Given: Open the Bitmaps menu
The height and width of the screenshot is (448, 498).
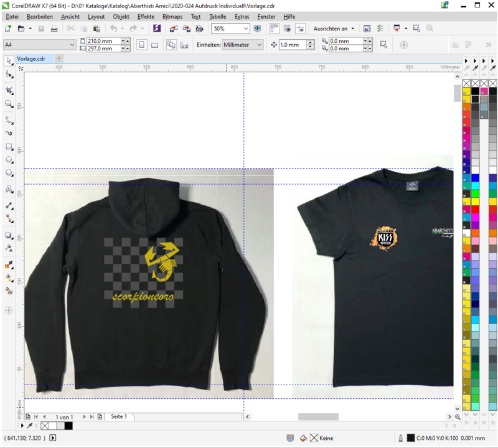Looking at the screenshot, I should coord(172,17).
